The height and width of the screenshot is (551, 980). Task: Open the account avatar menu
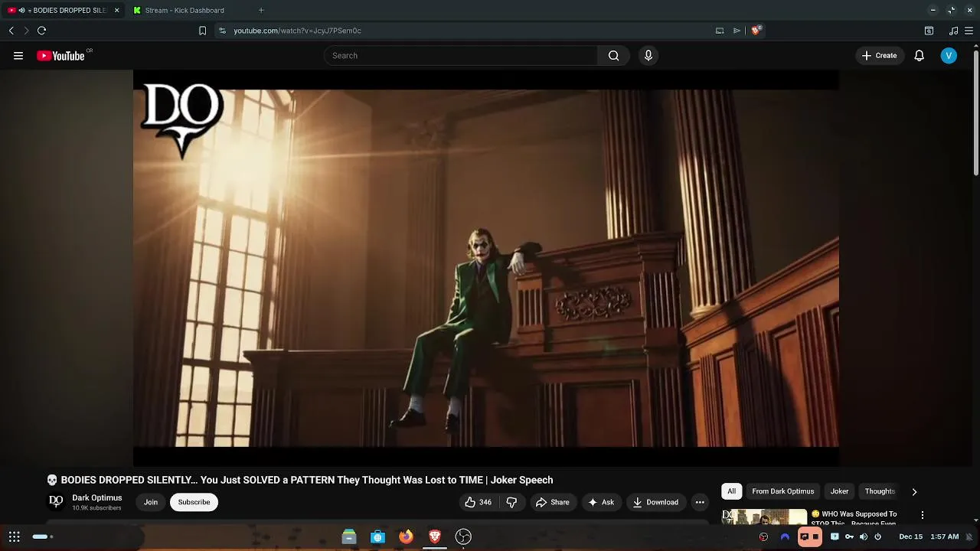949,56
